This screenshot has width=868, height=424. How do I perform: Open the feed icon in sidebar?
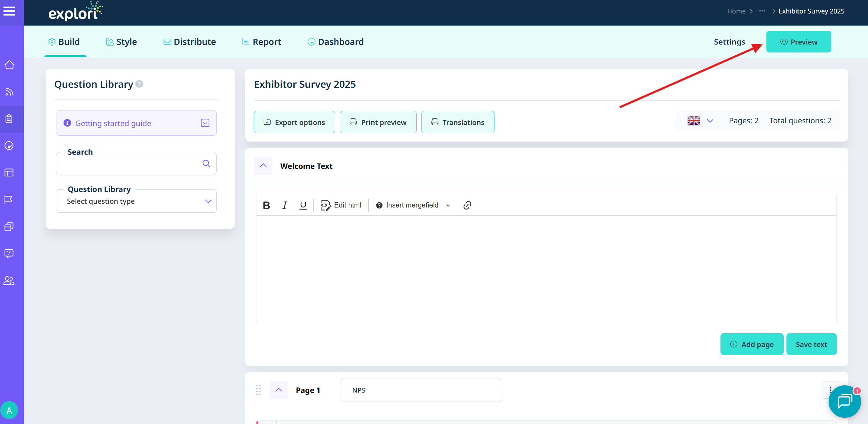pos(9,92)
